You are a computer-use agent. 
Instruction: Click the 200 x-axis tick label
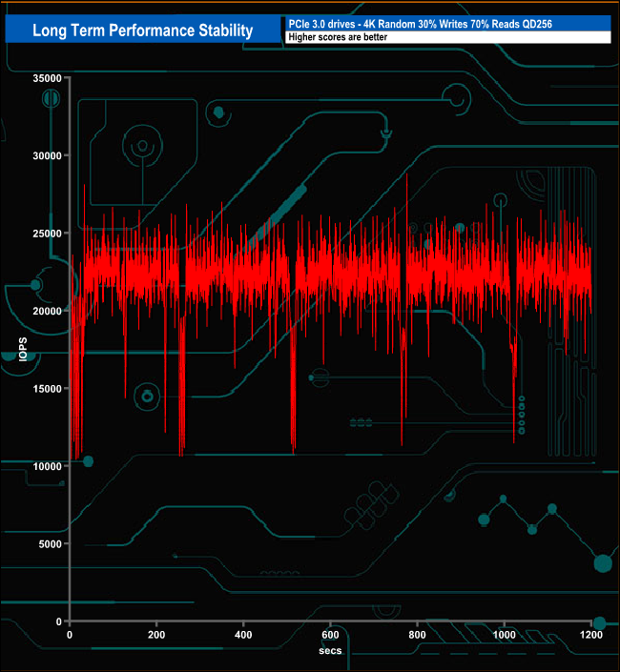[156, 635]
